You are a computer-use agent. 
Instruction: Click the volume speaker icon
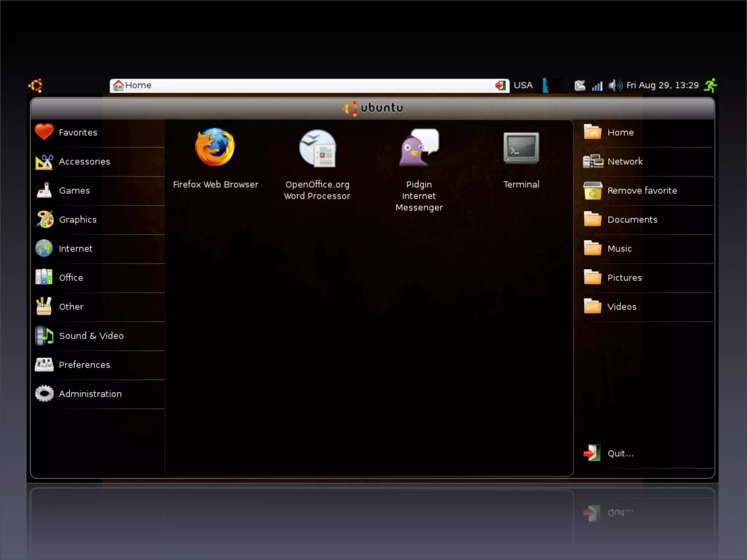pyautogui.click(x=615, y=85)
